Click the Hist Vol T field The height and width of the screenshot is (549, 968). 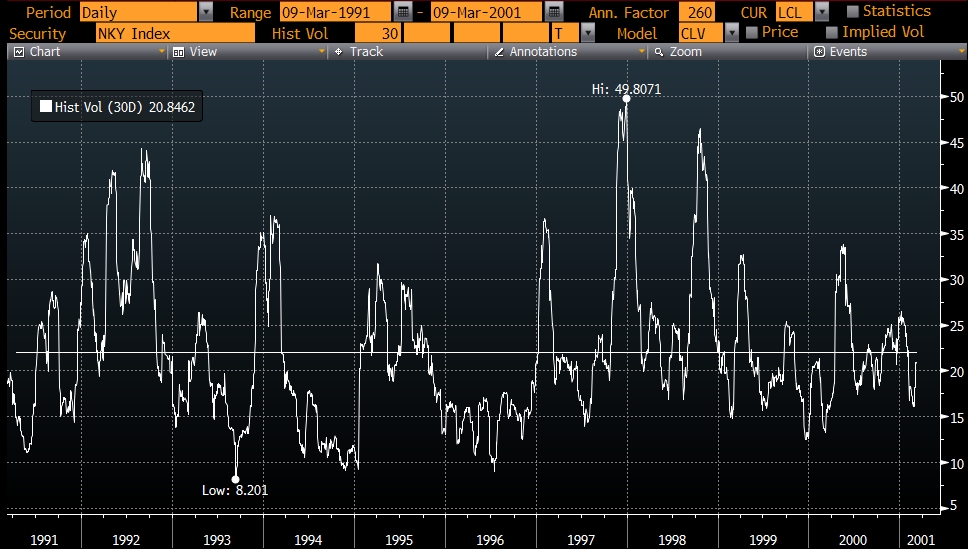tap(565, 33)
